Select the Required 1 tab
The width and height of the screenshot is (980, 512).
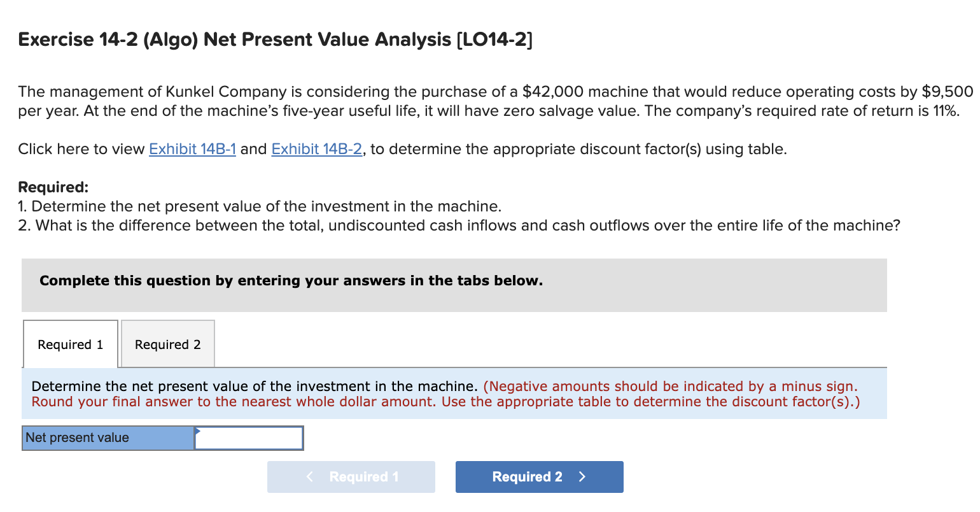[x=70, y=344]
